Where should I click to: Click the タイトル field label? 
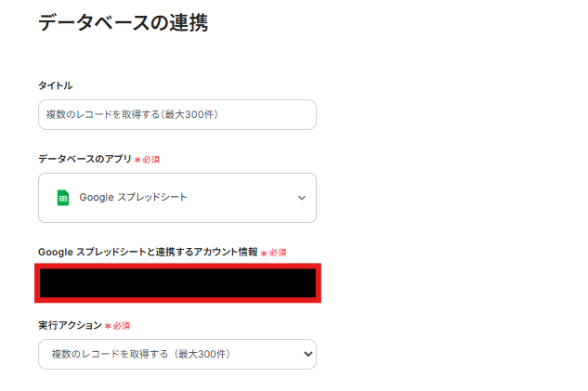[55, 85]
